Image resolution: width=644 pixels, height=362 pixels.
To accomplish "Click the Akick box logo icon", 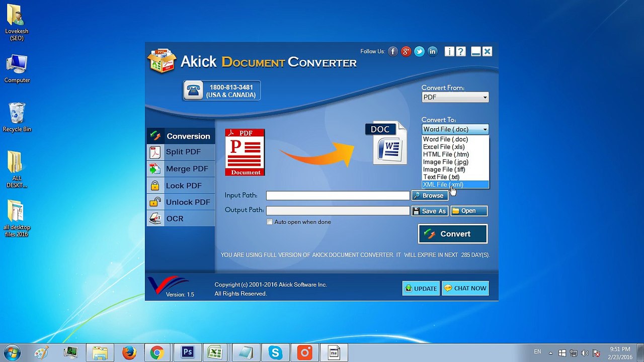I will [162, 61].
